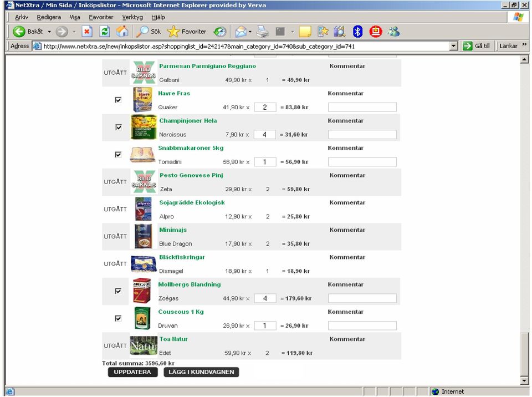Click the page scrollbar up arrow
Screen dimensions: 532x397
[x=525, y=59]
